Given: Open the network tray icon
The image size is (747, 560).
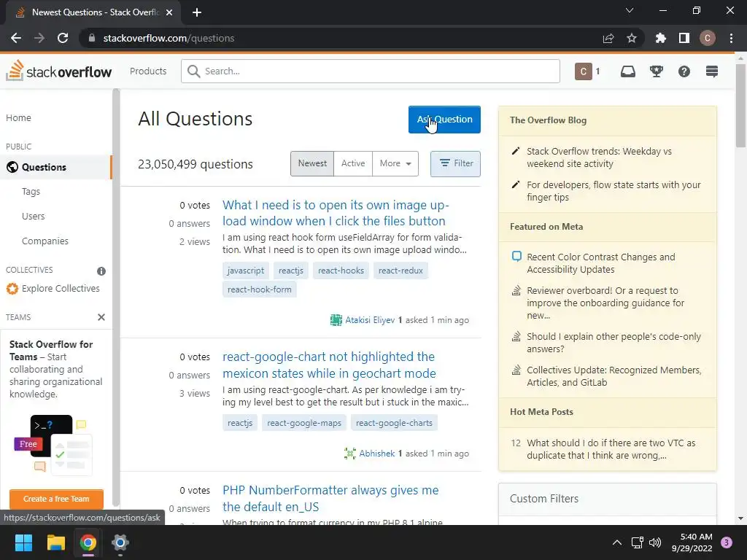Looking at the screenshot, I should pyautogui.click(x=637, y=542).
